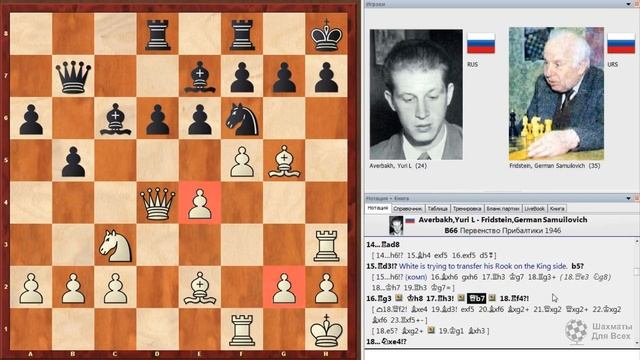Switch to the Справочник tab
Image resolution: width=640 pixels, height=360 pixels.
coord(407,209)
